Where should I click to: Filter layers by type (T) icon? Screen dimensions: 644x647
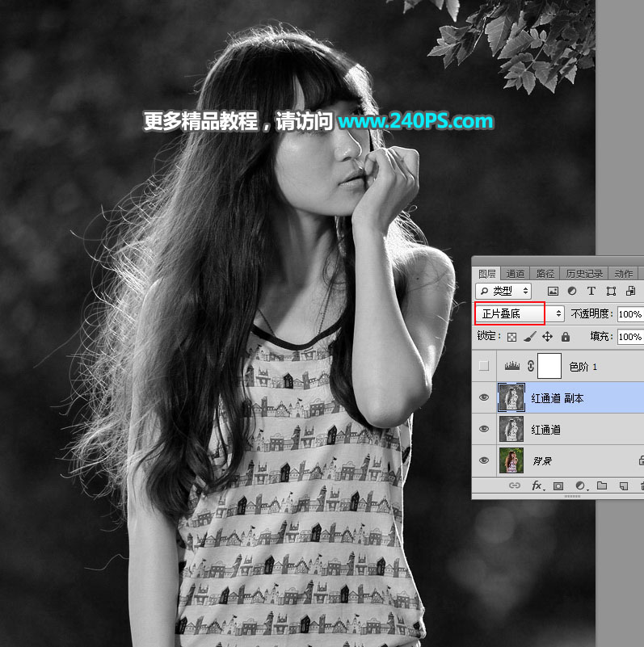pos(591,292)
